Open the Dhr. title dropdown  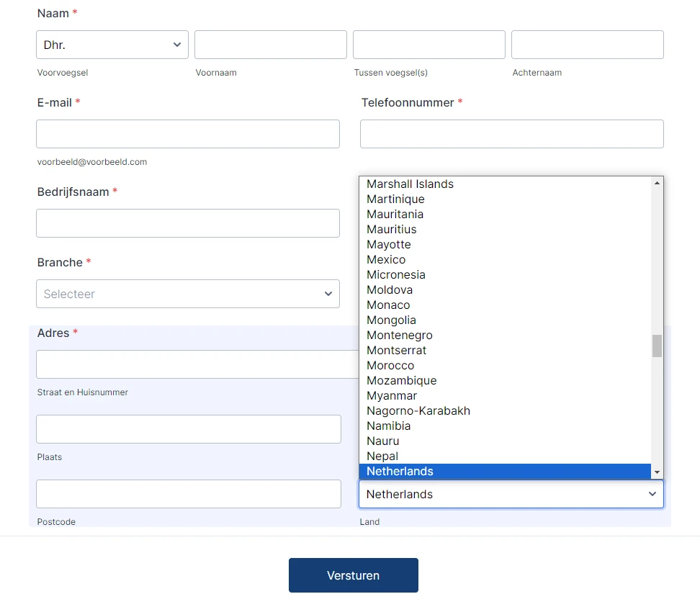point(112,45)
